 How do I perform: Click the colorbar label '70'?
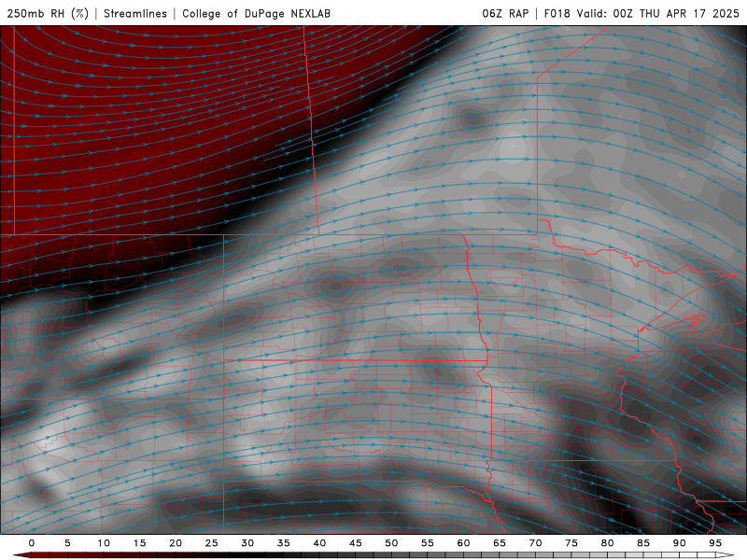[535, 543]
